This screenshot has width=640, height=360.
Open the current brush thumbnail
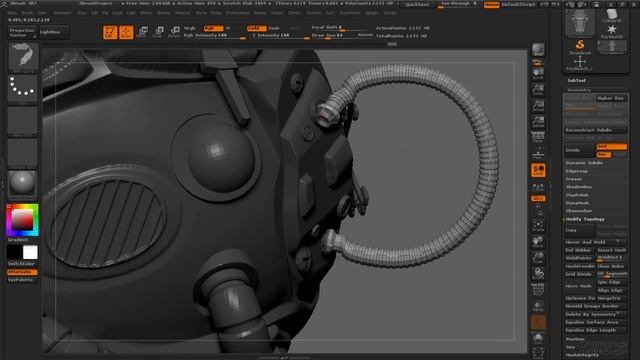click(23, 57)
